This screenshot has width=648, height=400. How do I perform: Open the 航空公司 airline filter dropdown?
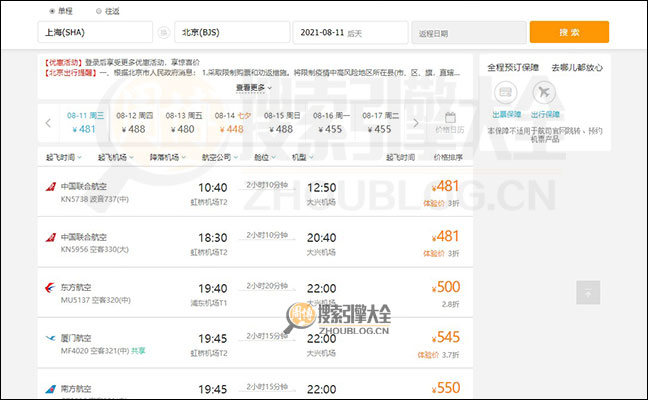219,158
